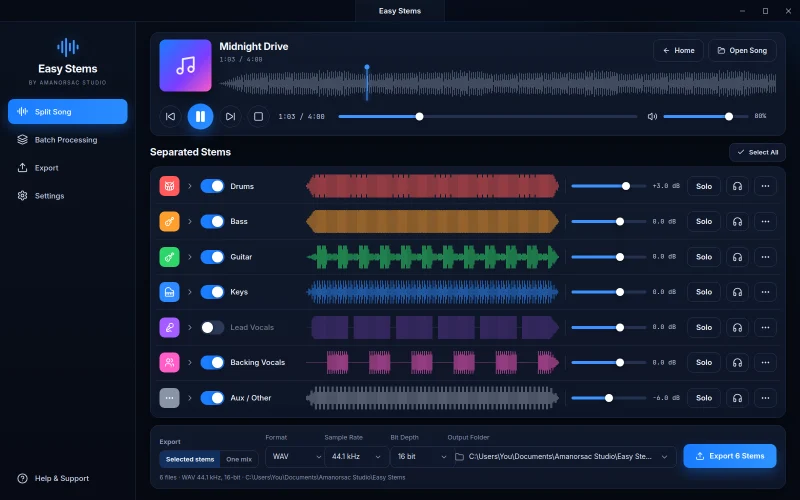800x500 pixels.
Task: Click the Midnight Drive album art thumbnail
Action: click(x=185, y=65)
